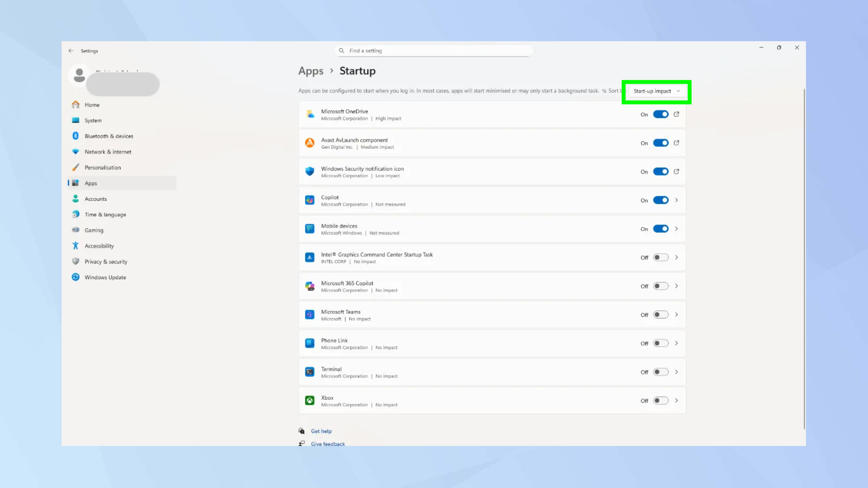
Task: Click the Xbox app icon
Action: coord(309,400)
